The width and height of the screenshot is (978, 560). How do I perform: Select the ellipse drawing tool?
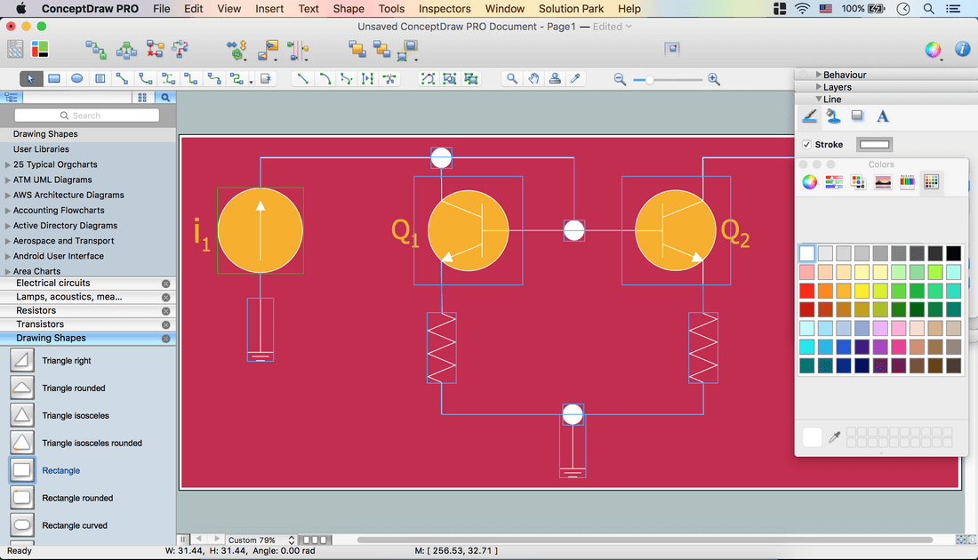(x=77, y=78)
